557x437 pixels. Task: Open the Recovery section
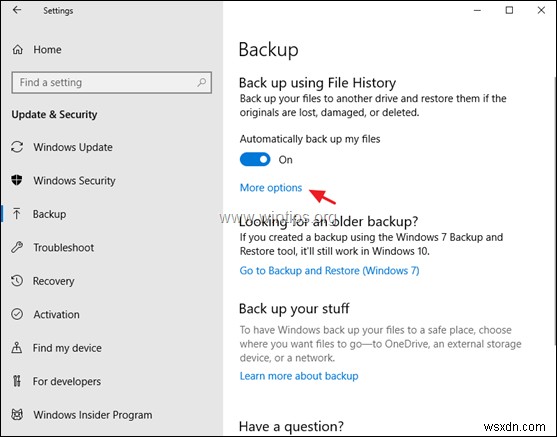pos(54,281)
